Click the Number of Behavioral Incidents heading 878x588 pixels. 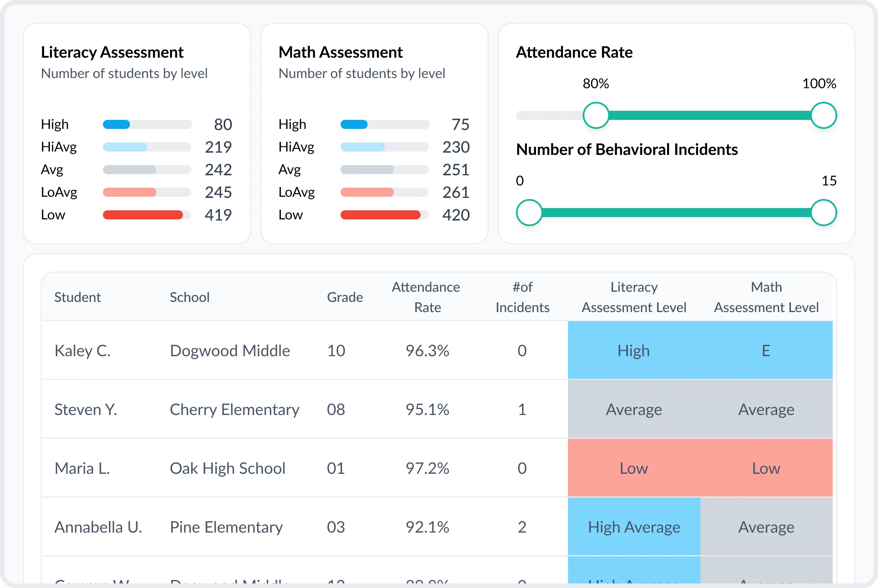627,150
